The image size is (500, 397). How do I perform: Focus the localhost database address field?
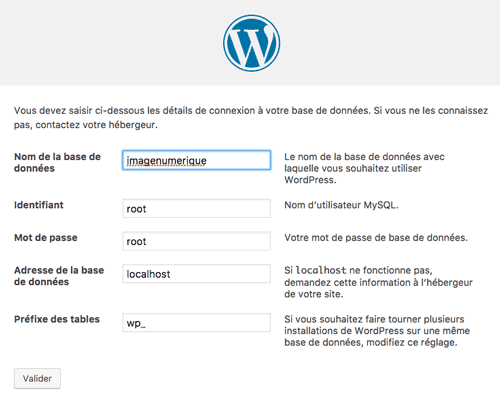pos(197,274)
